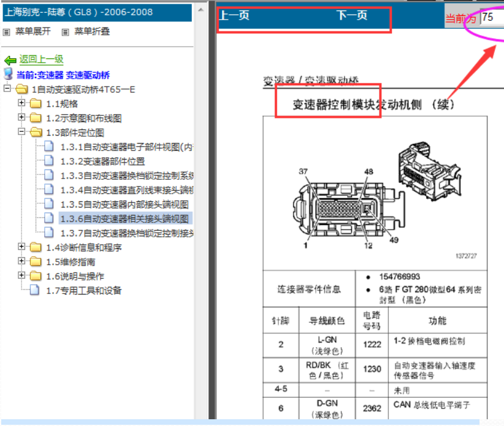Open the 返回上一级 link
The width and height of the screenshot is (504, 426).
[x=41, y=59]
